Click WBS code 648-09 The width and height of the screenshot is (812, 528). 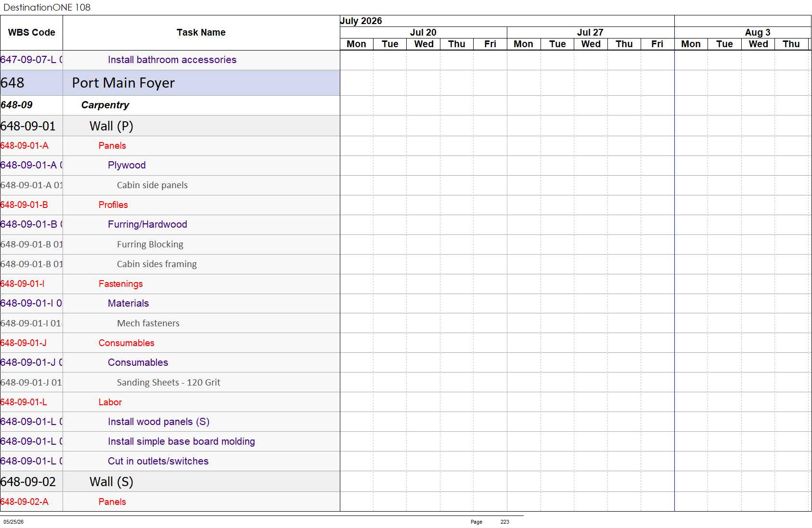tap(16, 105)
